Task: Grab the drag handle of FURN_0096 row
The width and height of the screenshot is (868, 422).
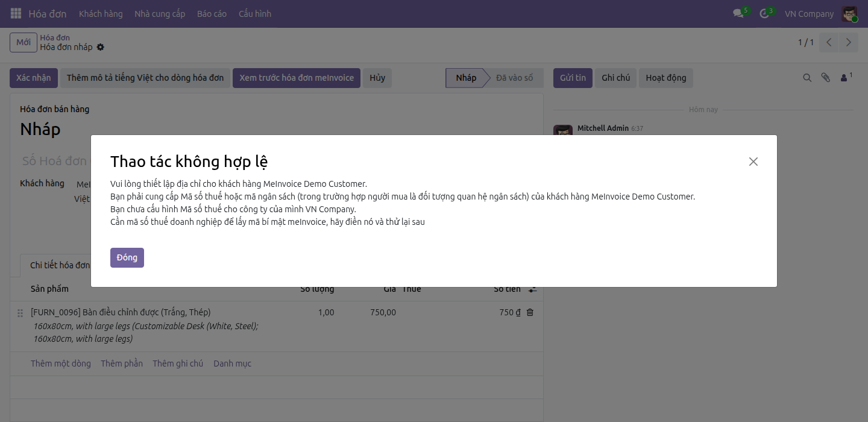Action: 20,313
